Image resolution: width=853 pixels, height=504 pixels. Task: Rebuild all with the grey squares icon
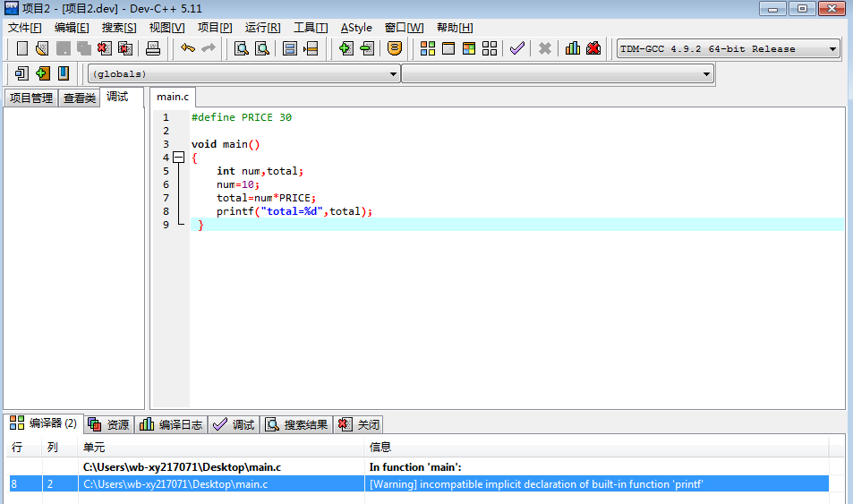coord(490,48)
